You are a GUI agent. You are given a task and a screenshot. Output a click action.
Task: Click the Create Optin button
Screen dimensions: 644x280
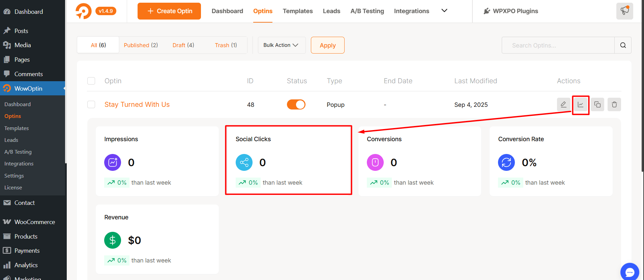click(x=169, y=11)
